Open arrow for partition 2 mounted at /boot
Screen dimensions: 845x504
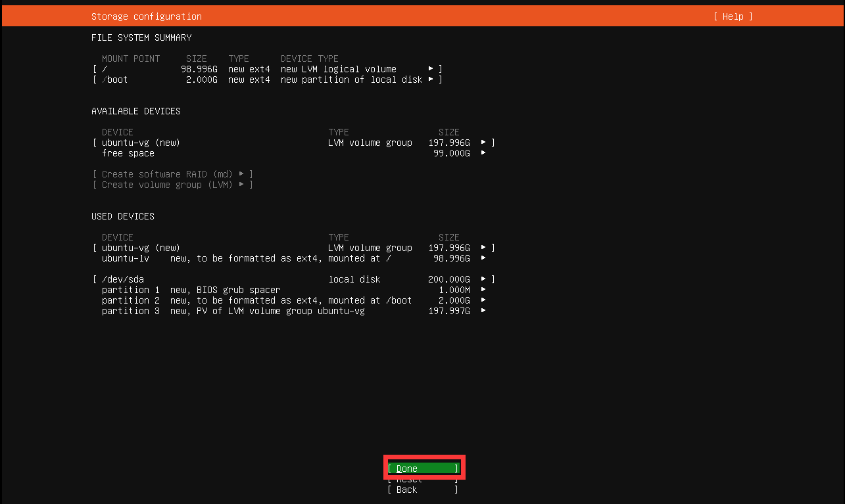point(483,300)
